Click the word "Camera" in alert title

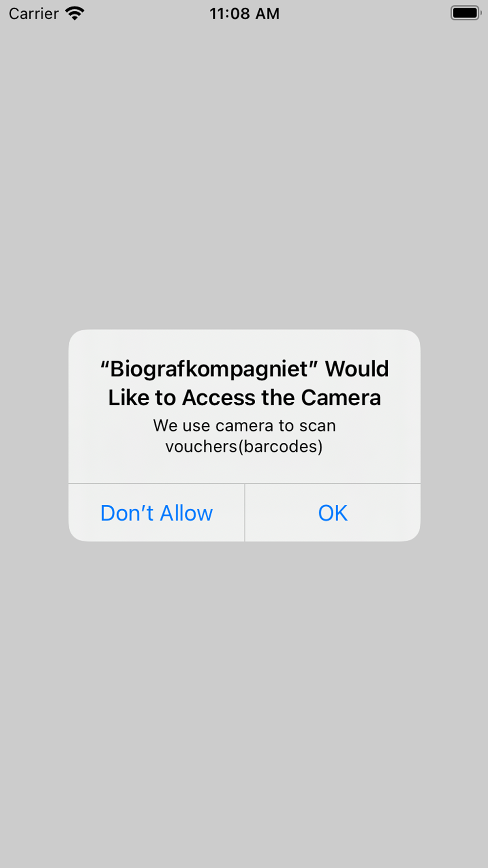tap(341, 397)
